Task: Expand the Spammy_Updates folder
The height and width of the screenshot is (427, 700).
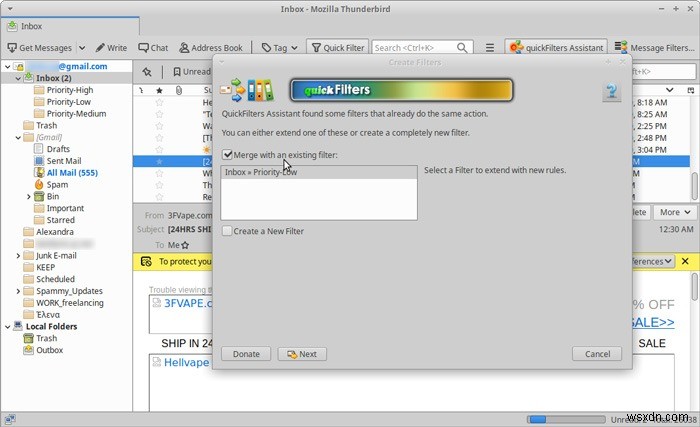Action: pos(18,291)
